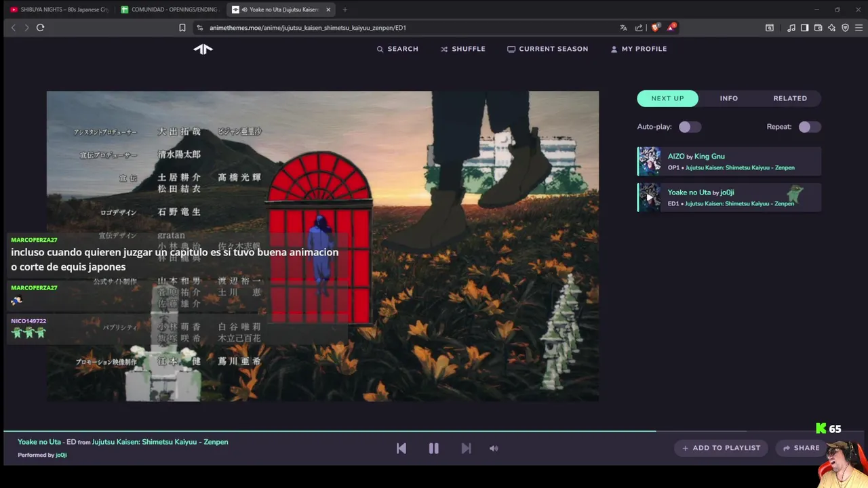Open jo0ji performer link in bottom bar

click(61, 455)
